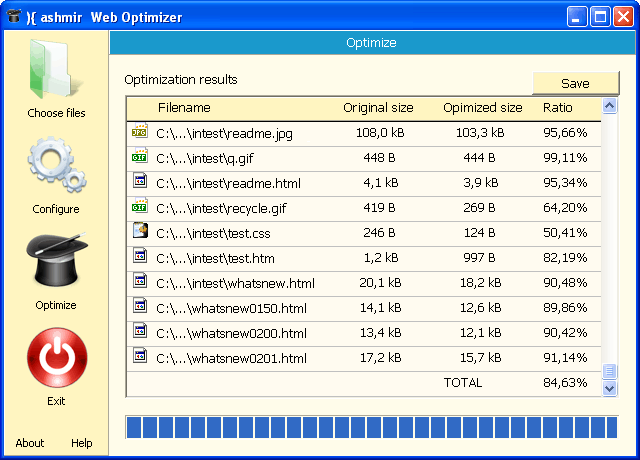The width and height of the screenshot is (640, 460).
Task: Click the red power Exit icon
Action: click(x=57, y=358)
